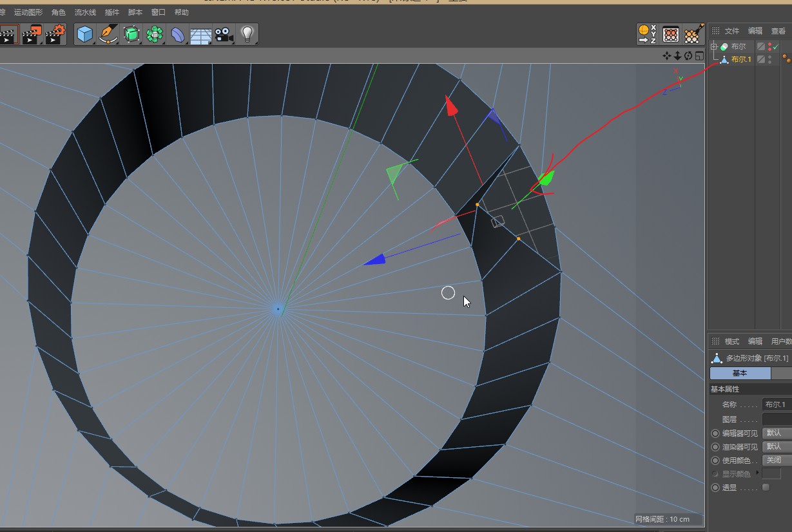Toggle viewport maximize layout icon
Image resolution: width=792 pixels, height=532 pixels.
tap(699, 55)
